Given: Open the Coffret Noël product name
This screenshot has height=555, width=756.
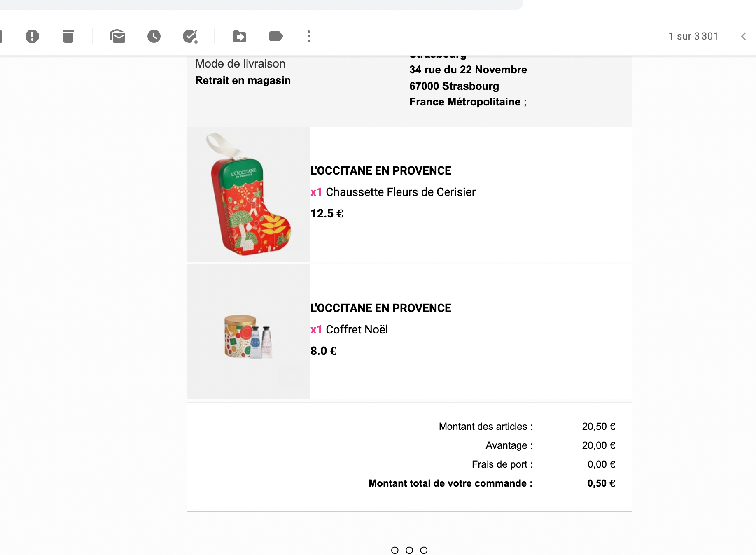Looking at the screenshot, I should 357,330.
